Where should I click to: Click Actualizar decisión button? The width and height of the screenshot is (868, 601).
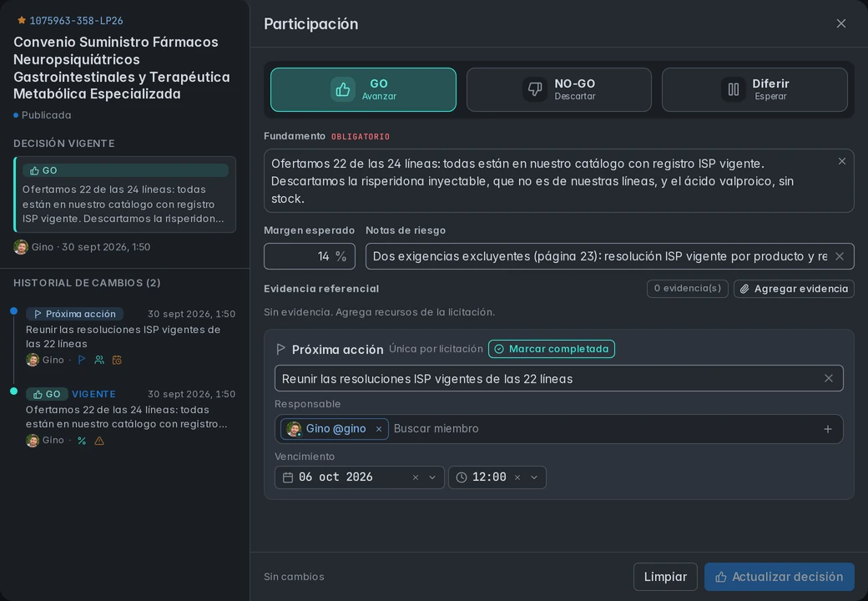click(779, 577)
